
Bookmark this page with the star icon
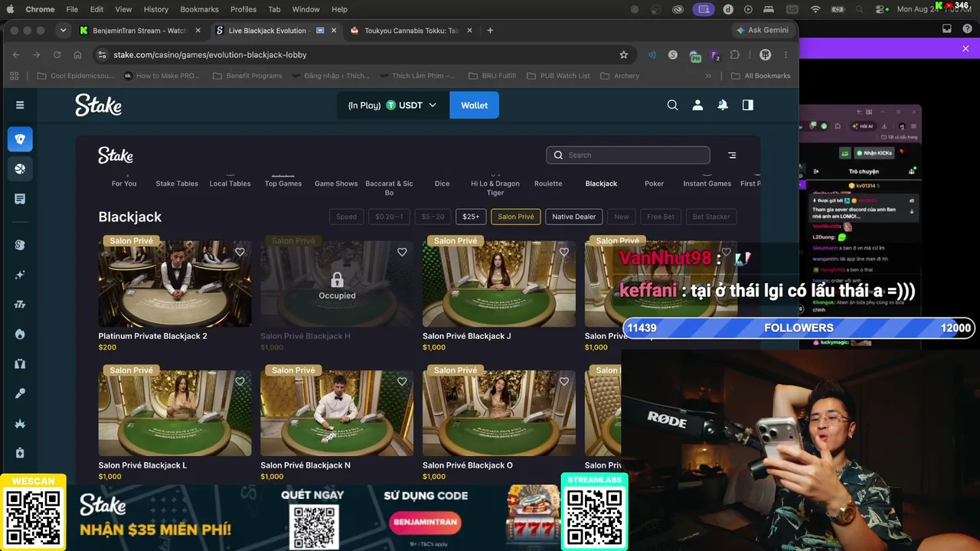pos(624,55)
